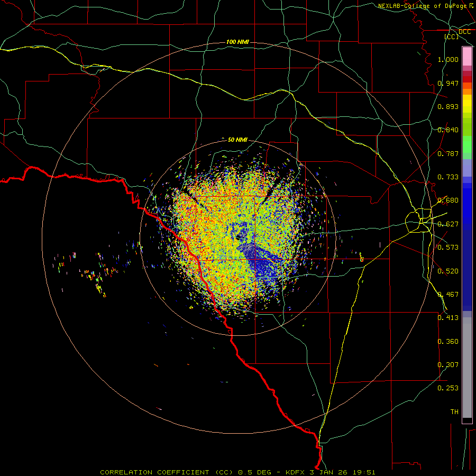Image resolution: width=476 pixels, height=476 pixels.
Task: Click the 0.467 color scale value
Action: point(448,295)
